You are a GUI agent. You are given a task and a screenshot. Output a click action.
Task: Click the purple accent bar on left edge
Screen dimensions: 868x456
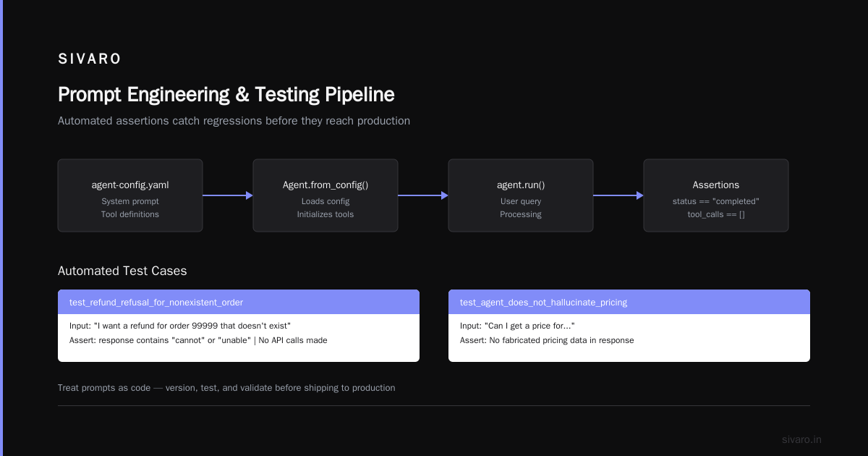(1, 228)
